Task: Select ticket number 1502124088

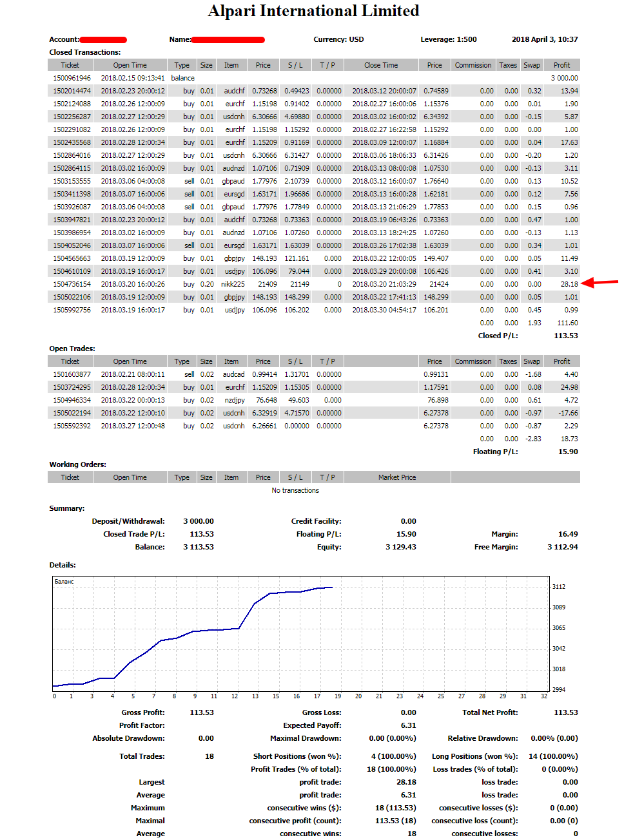Action: [x=72, y=104]
